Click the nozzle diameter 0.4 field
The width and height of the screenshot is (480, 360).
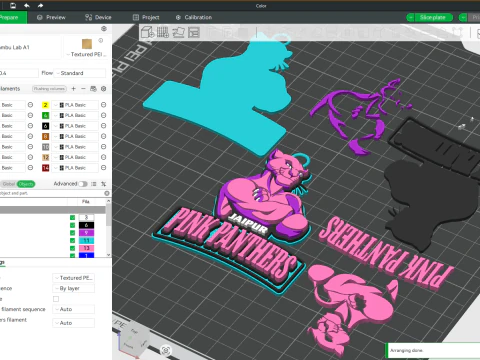[x=18, y=73]
